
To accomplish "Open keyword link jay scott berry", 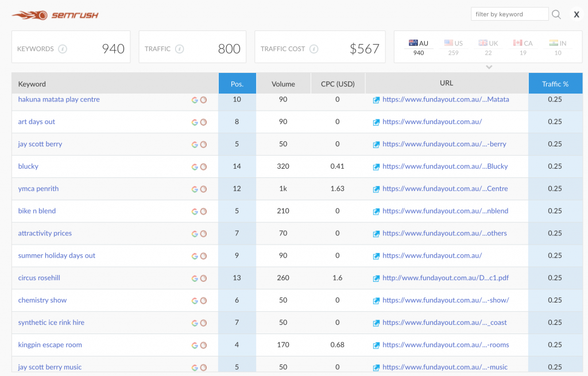I will pos(40,144).
